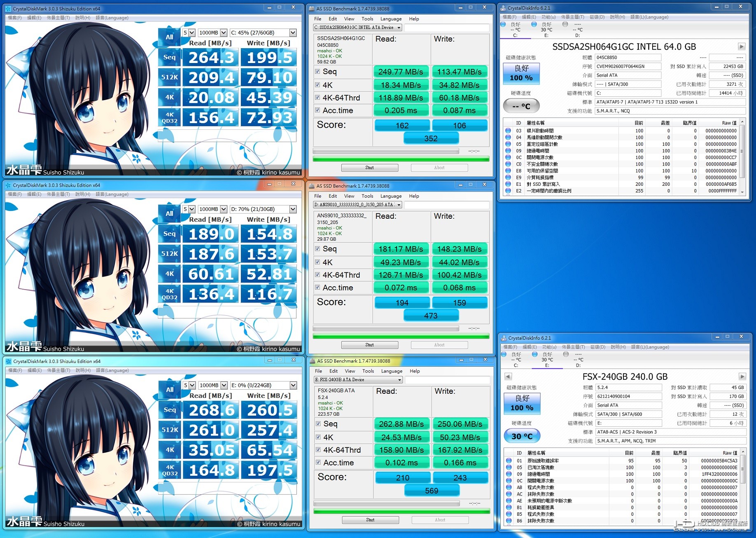The image size is (756, 538).
Task: Click green progress bar in Intel AS SSD window
Action: point(401,159)
